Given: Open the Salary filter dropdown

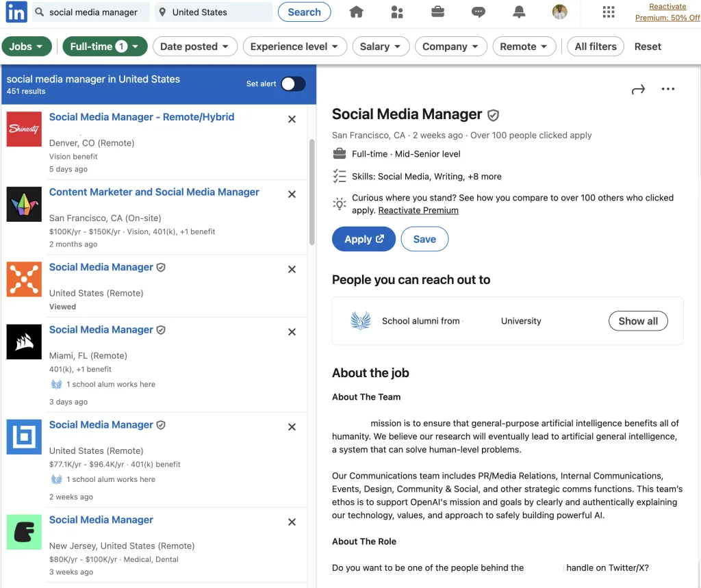Looking at the screenshot, I should coord(381,47).
